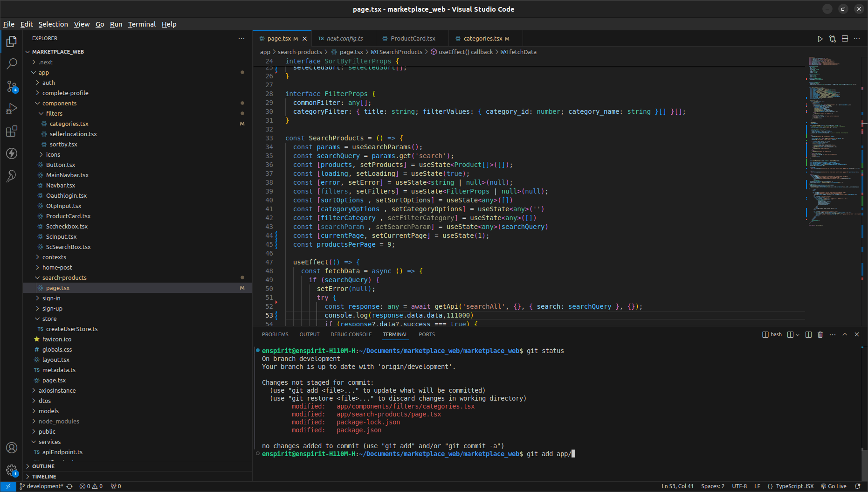The width and height of the screenshot is (868, 492).
Task: Open the Manage gear icon
Action: [x=12, y=470]
